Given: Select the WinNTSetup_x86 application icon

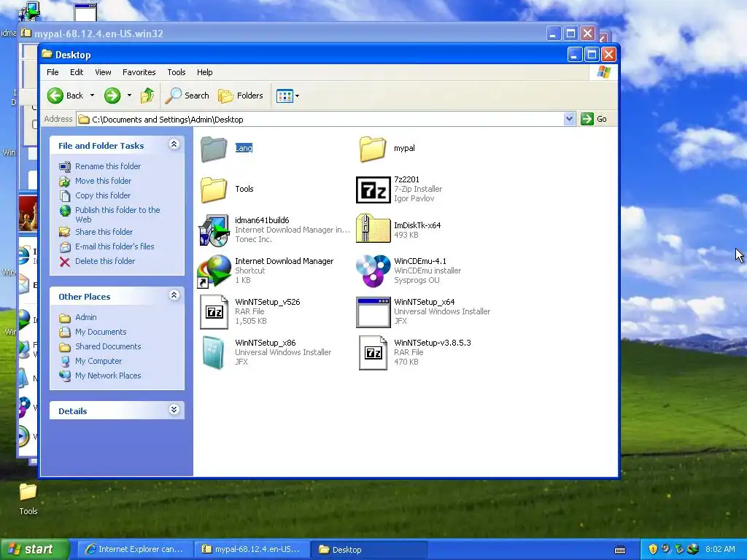Looking at the screenshot, I should (x=214, y=353).
